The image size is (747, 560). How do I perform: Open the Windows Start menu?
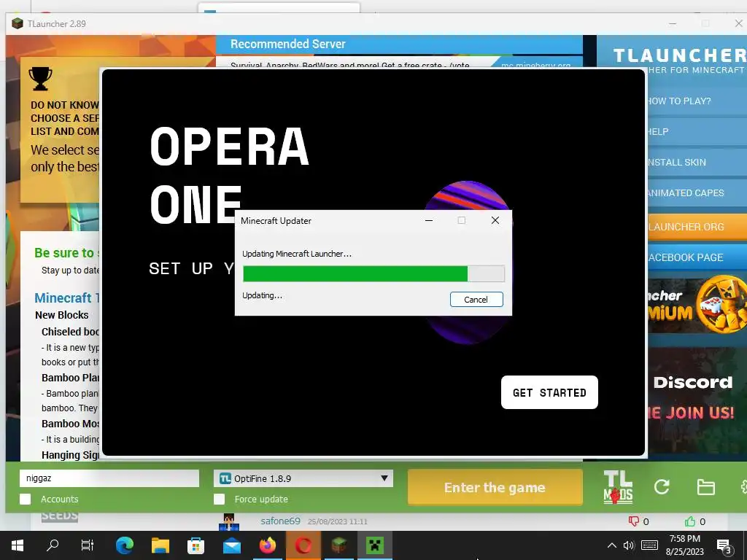(18, 545)
